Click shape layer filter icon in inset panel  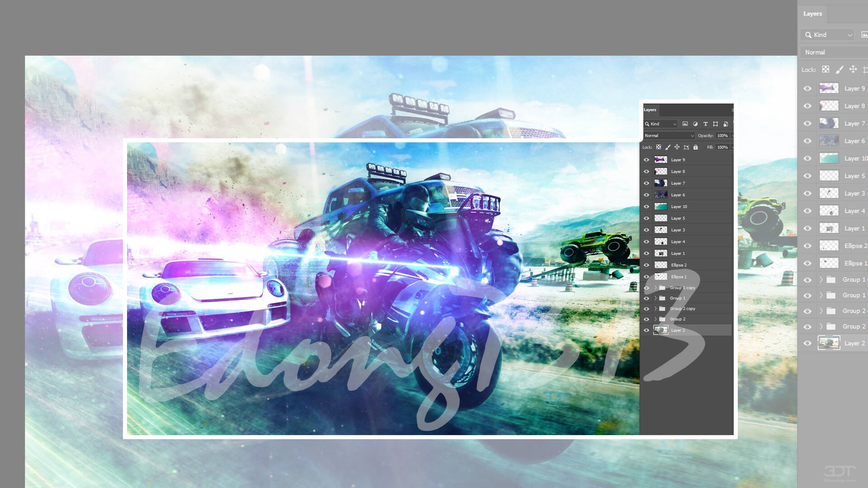point(715,124)
